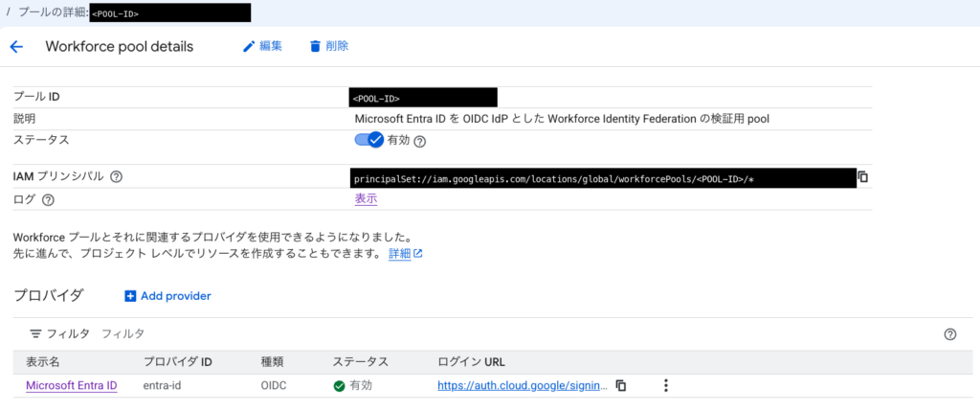Copy the IAM principal set string
This screenshot has height=412, width=980.
tap(863, 177)
